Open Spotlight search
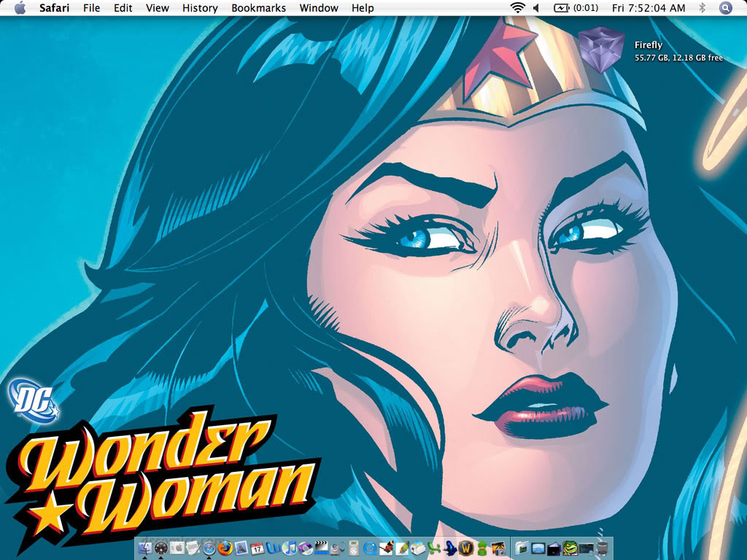Screen dimensions: 747x560 [x=725, y=7]
